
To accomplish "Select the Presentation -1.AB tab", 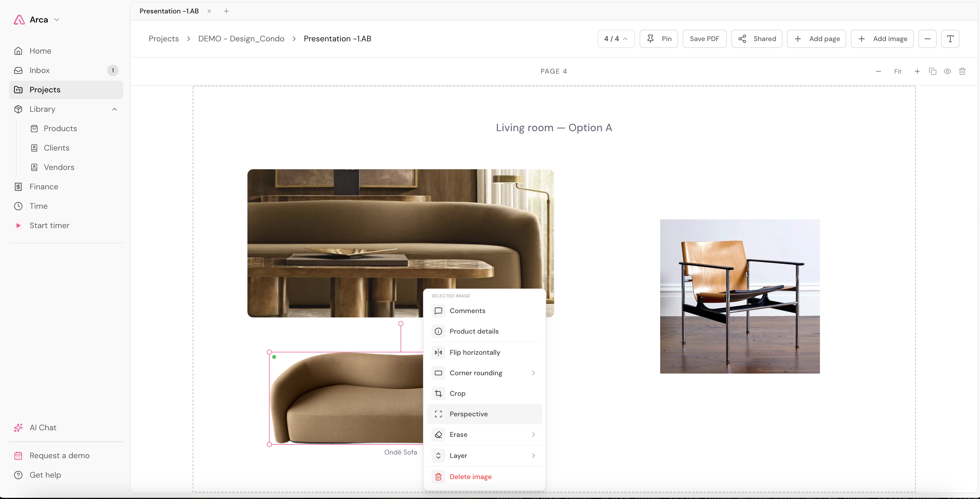I will tap(169, 11).
